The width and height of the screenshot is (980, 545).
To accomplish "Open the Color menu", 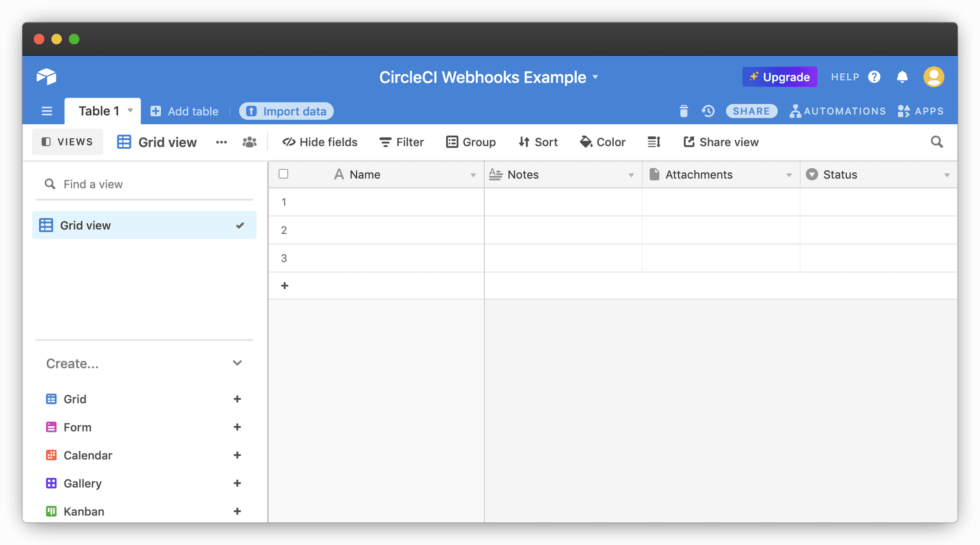I will point(603,142).
